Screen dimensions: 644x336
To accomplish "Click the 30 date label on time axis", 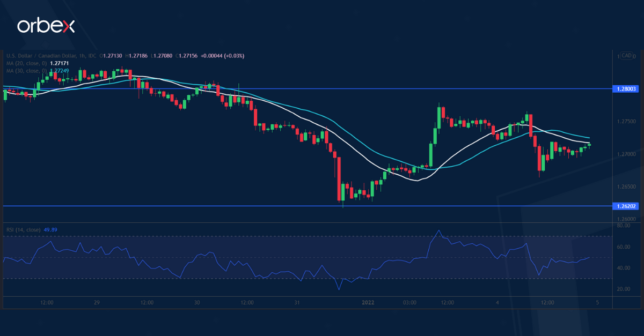I will point(197,303).
